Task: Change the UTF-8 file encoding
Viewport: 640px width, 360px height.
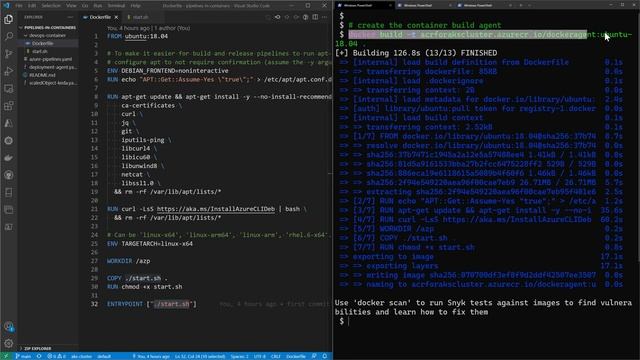Action: 260,356
